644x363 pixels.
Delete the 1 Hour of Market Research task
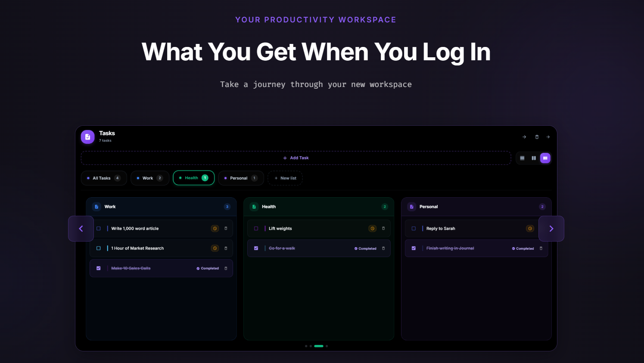pyautogui.click(x=226, y=248)
